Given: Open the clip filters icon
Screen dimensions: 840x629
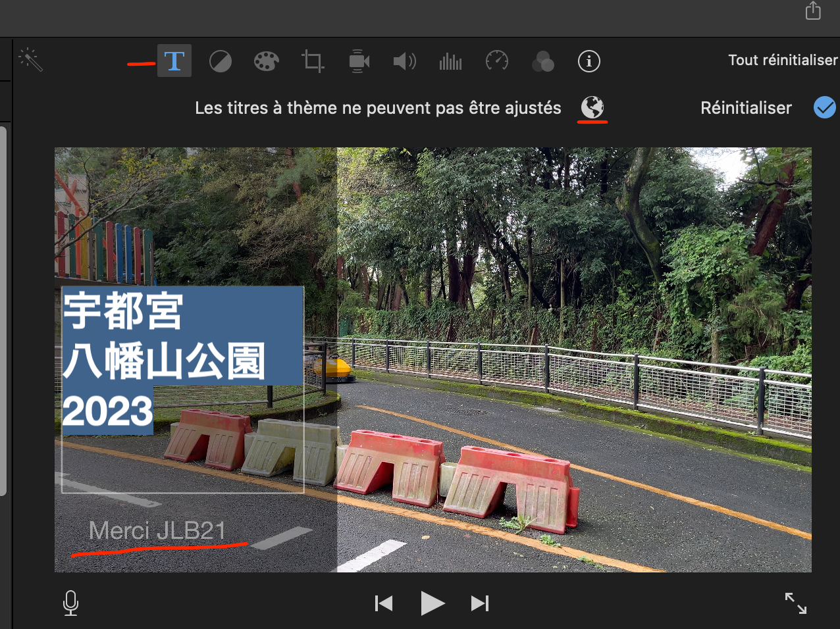Looking at the screenshot, I should tap(542, 61).
